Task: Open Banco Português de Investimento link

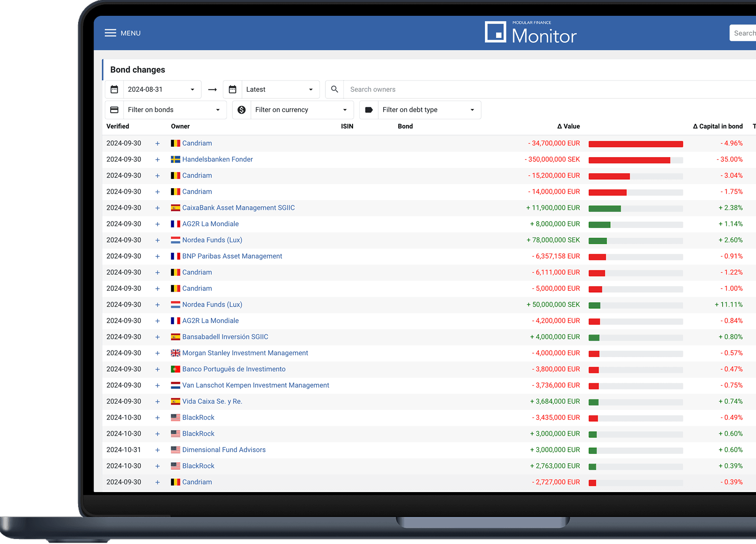Action: coord(234,369)
